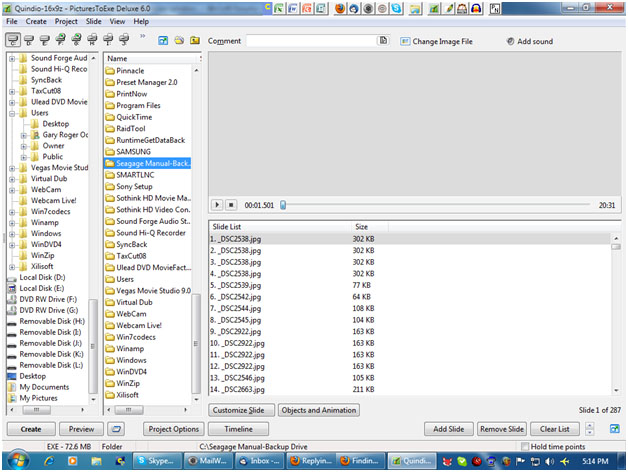Click the fullscreen preview icon next to Preview
The image size is (628, 472).
click(116, 429)
